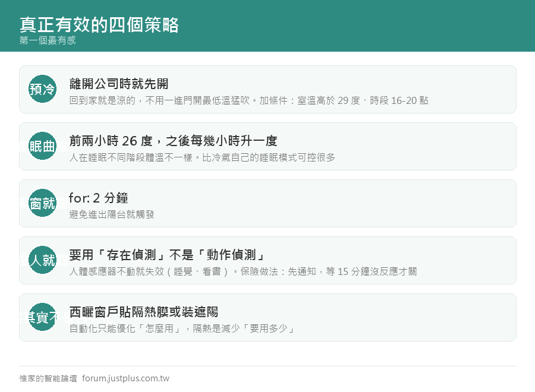
Task: Click the 開窗就關 circle badge
Action: [x=42, y=203]
